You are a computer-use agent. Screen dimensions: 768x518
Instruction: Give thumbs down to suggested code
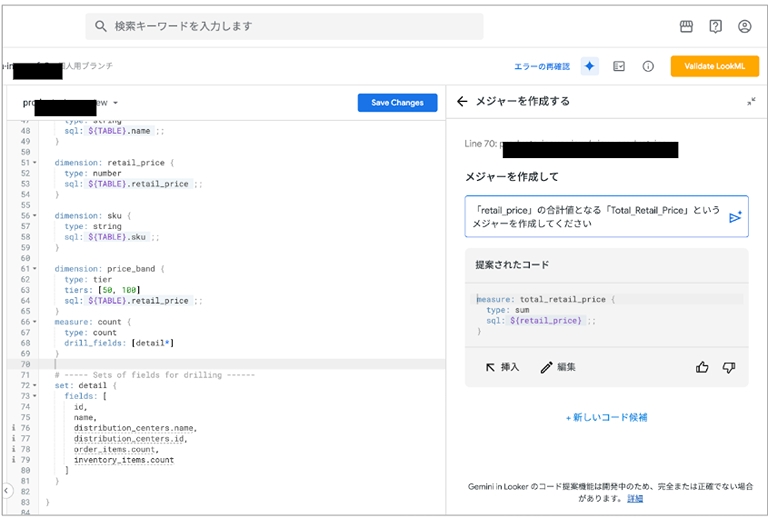729,367
